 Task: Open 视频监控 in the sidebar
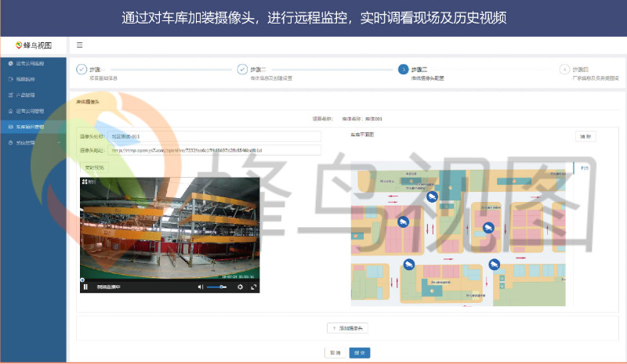pyautogui.click(x=25, y=79)
